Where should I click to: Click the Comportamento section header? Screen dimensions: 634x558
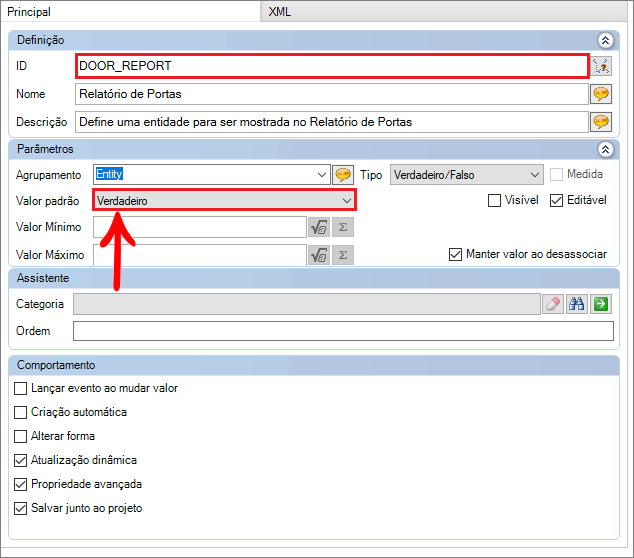314,365
